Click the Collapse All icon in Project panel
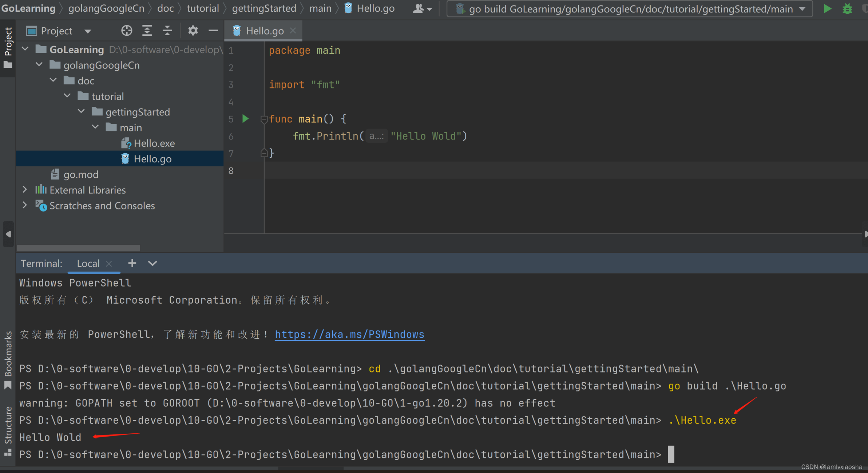The width and height of the screenshot is (868, 473). point(167,31)
